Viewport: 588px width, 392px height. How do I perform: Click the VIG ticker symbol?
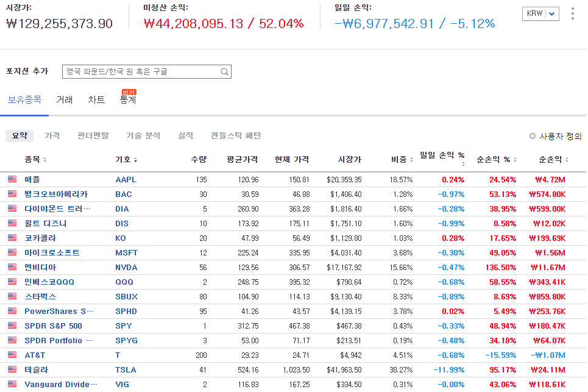(122, 385)
